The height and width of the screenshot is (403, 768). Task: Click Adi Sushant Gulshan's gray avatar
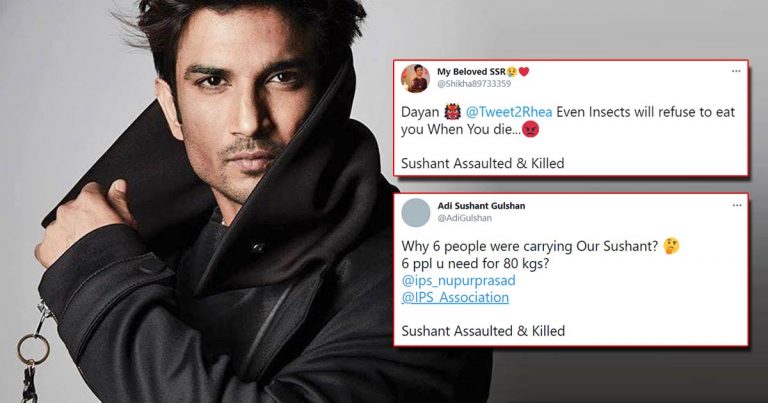point(416,213)
